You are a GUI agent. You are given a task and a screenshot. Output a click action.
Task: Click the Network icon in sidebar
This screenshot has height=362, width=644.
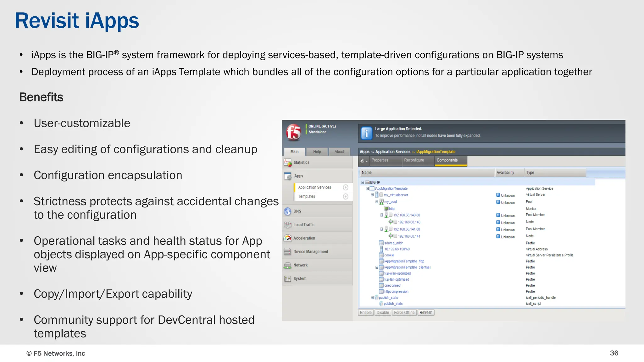[287, 265]
